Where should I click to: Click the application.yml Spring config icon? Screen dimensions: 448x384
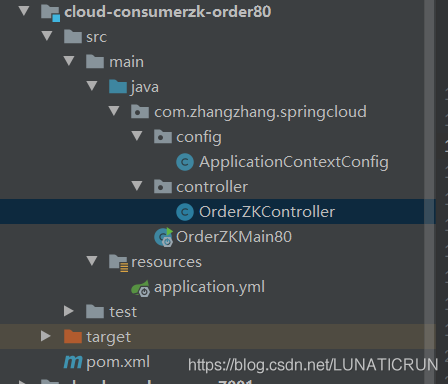pyautogui.click(x=140, y=288)
